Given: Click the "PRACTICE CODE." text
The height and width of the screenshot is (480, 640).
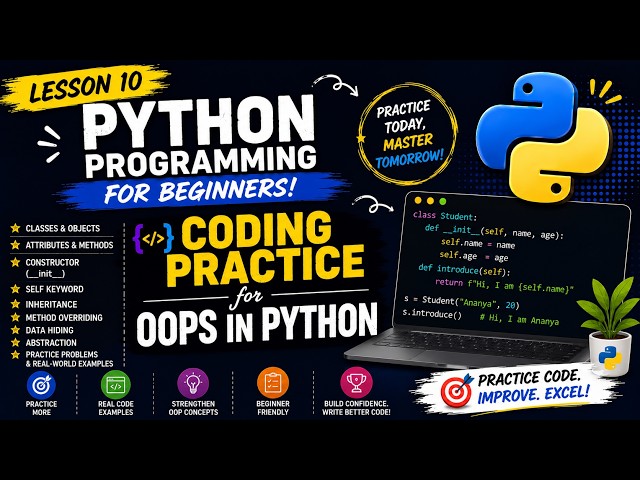Looking at the screenshot, I should 529,378.
